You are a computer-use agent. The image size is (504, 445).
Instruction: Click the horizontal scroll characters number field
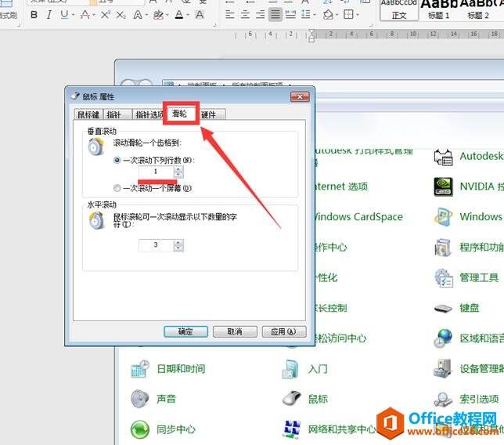[x=157, y=245]
